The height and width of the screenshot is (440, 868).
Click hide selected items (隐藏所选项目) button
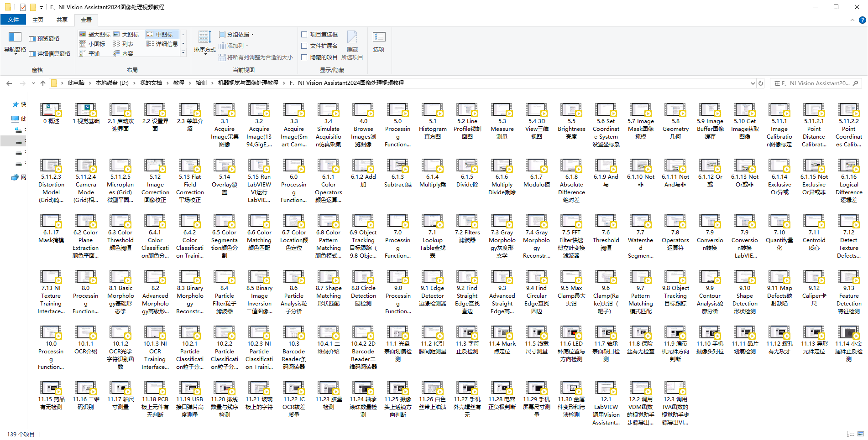click(x=352, y=45)
